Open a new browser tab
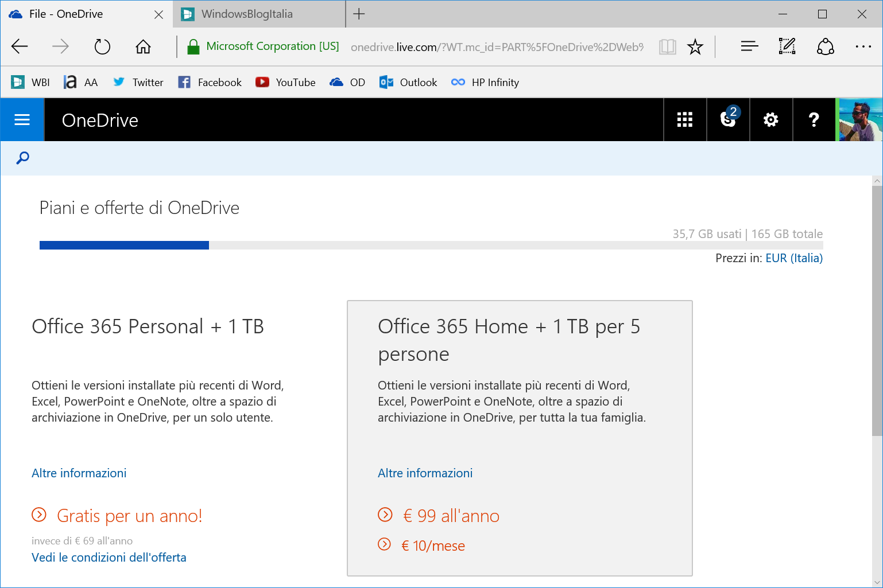 point(359,14)
